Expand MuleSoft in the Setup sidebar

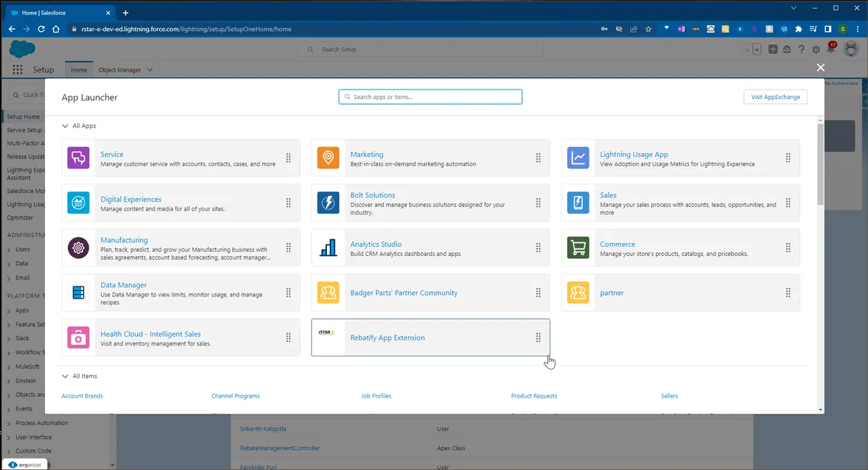coord(9,367)
